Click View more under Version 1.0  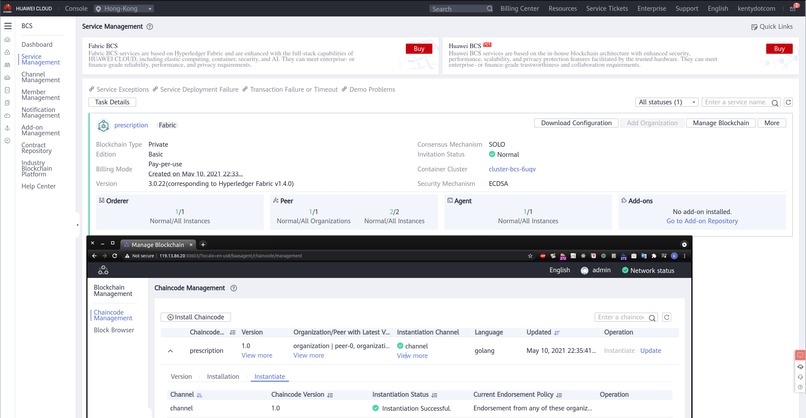(257, 356)
